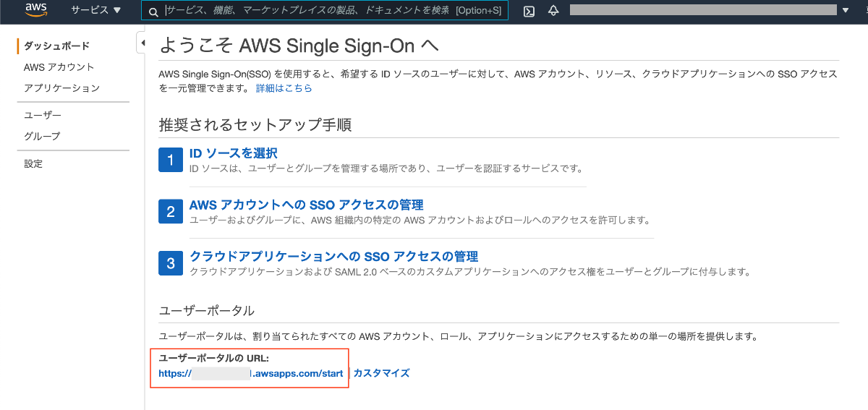Collapse the left navigation sidebar

tap(142, 43)
